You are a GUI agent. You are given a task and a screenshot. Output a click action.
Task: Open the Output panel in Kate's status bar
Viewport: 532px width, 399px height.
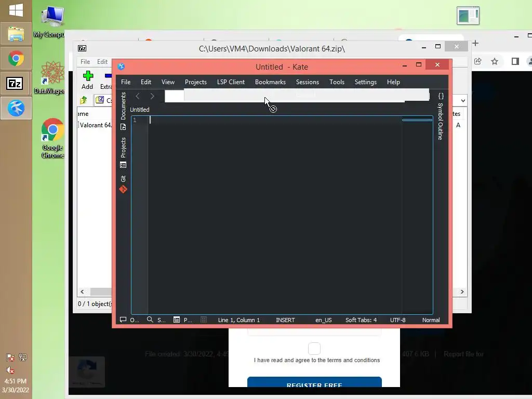129,320
